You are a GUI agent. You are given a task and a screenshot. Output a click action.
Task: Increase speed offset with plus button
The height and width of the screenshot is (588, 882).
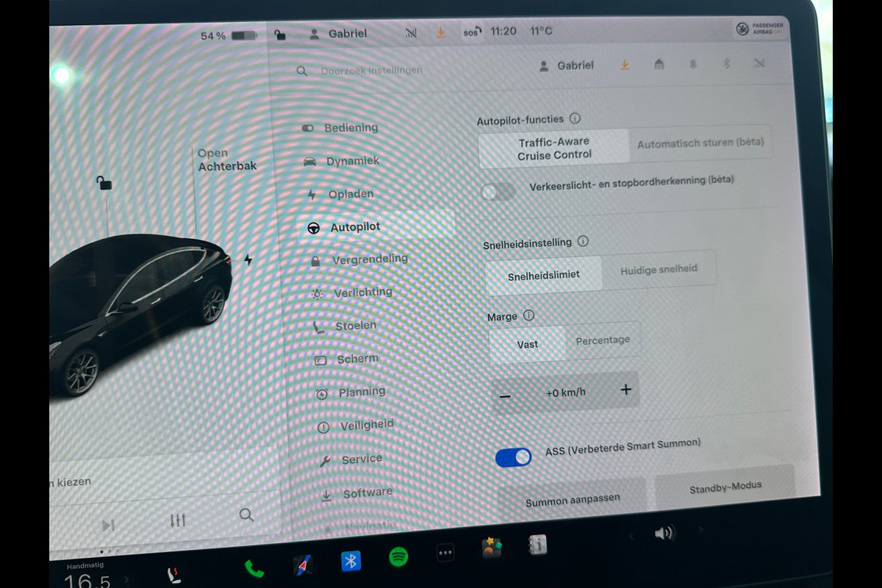[625, 390]
